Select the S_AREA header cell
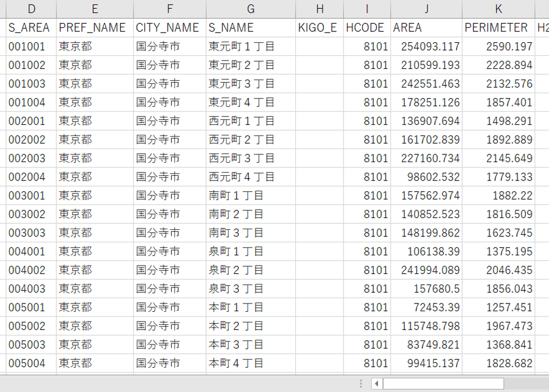Screen dimensions: 549x392 [x=31, y=28]
